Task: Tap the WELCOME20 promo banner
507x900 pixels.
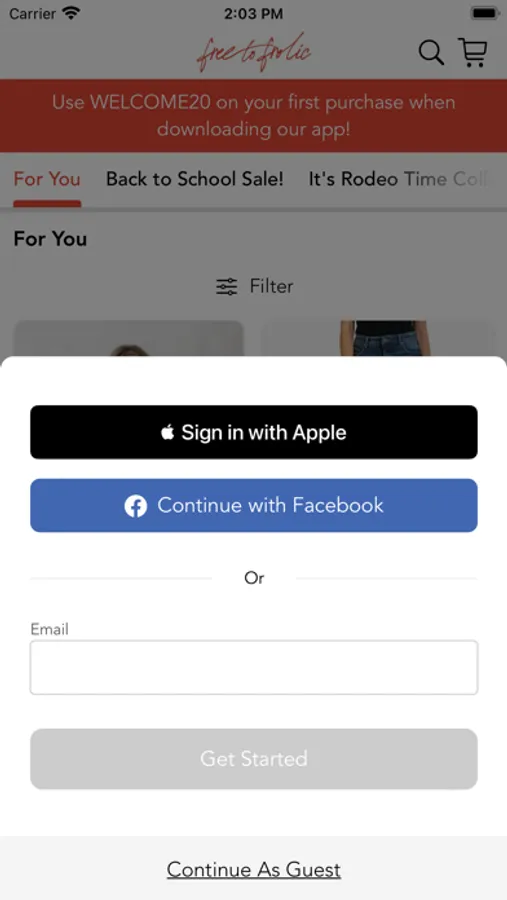Action: (254, 116)
